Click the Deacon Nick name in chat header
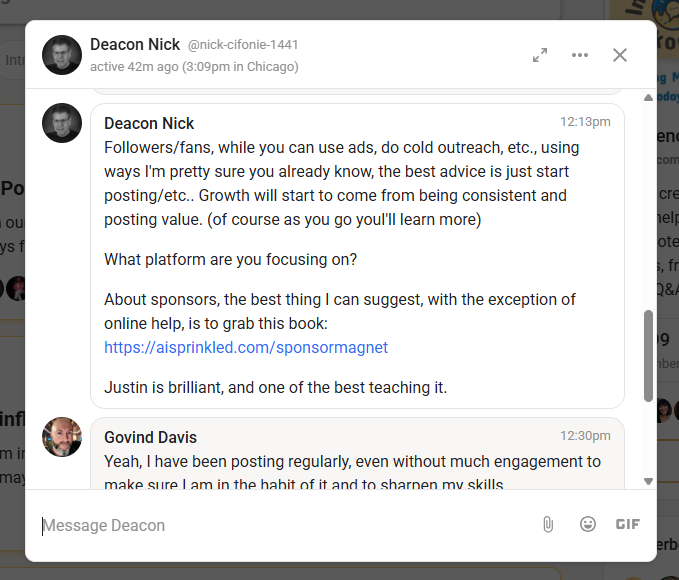Viewport: 679px width, 580px height. tap(135, 45)
